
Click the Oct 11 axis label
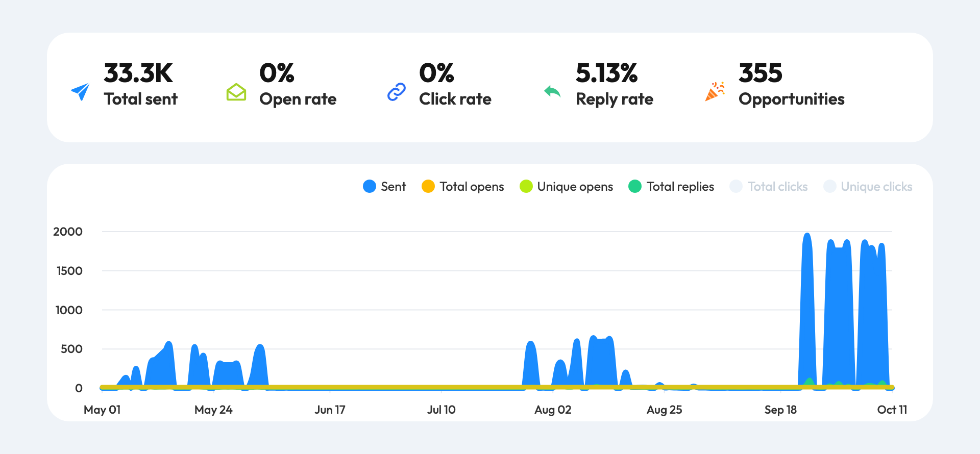(x=892, y=410)
